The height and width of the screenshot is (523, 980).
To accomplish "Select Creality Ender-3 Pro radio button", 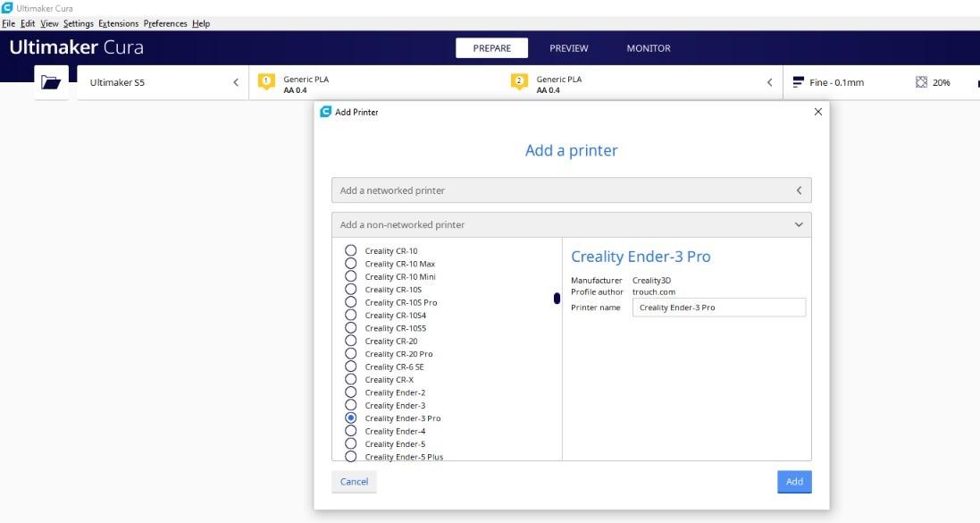I will [x=350, y=418].
